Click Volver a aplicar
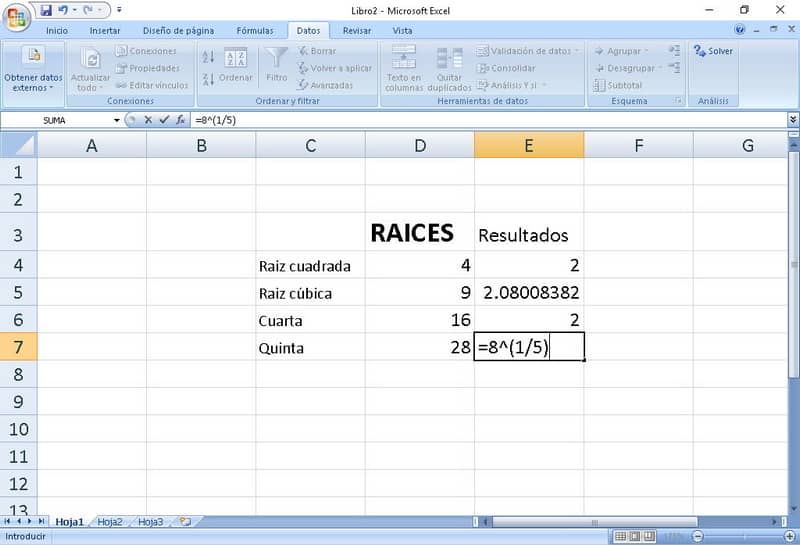Viewport: 800px width, 545px height. coord(335,68)
